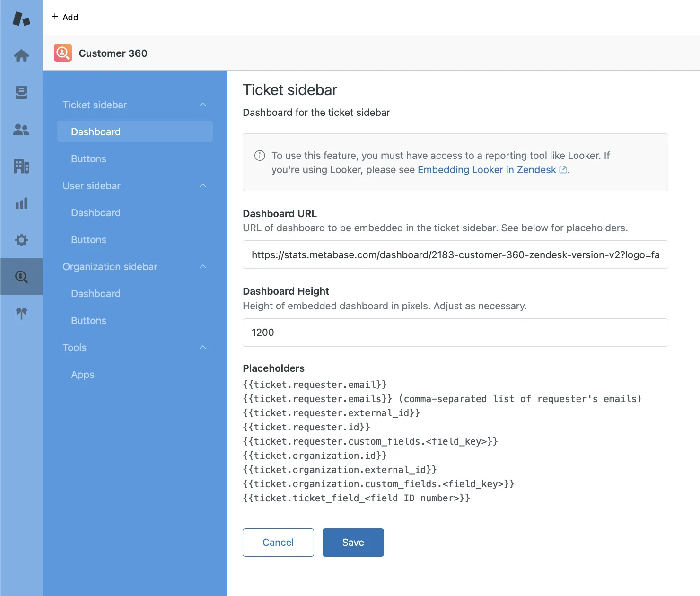The height and width of the screenshot is (596, 700).
Task: Click the sandbox palm tree icon
Action: click(21, 313)
